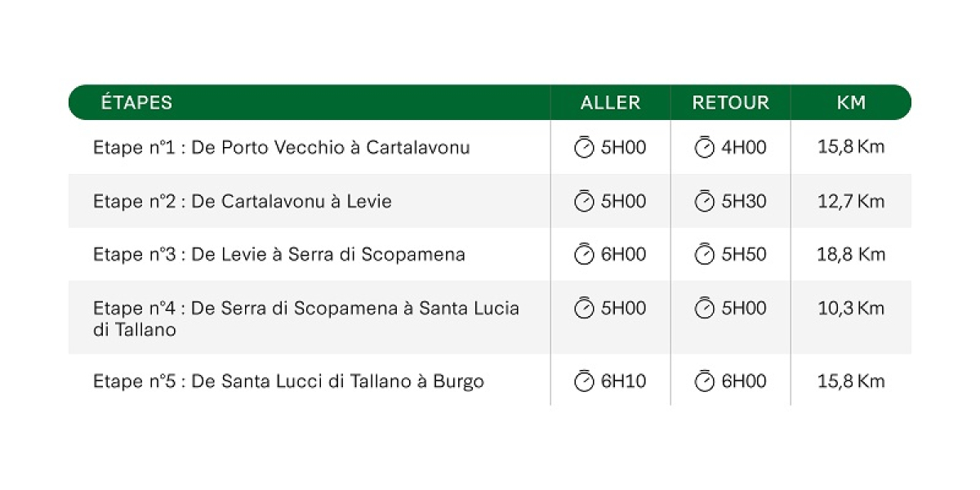This screenshot has width=980, height=490.
Task: Click the 10,3 Km distance value
Action: coord(851,308)
